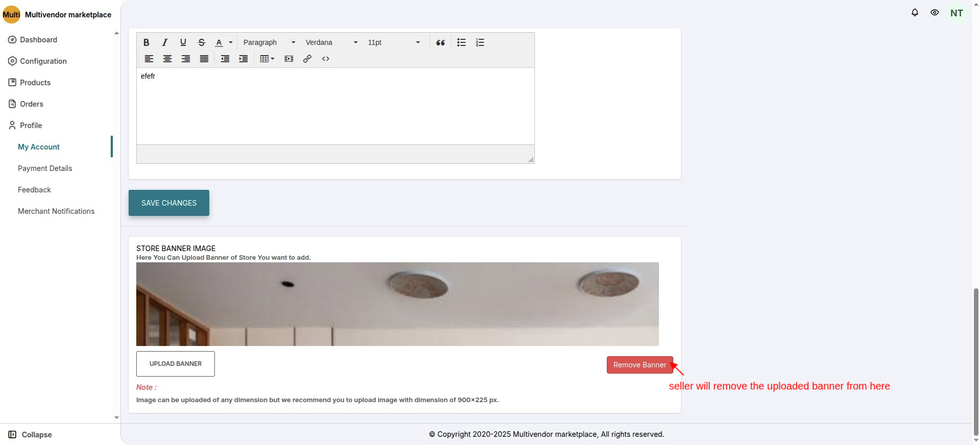Remove the uploaded store banner
The height and width of the screenshot is (445, 980).
(x=640, y=365)
